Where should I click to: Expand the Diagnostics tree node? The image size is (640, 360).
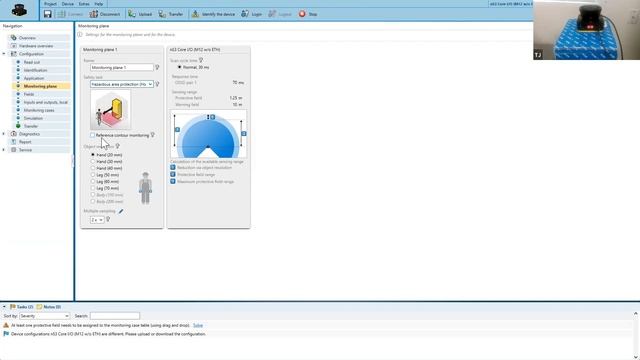click(4, 134)
